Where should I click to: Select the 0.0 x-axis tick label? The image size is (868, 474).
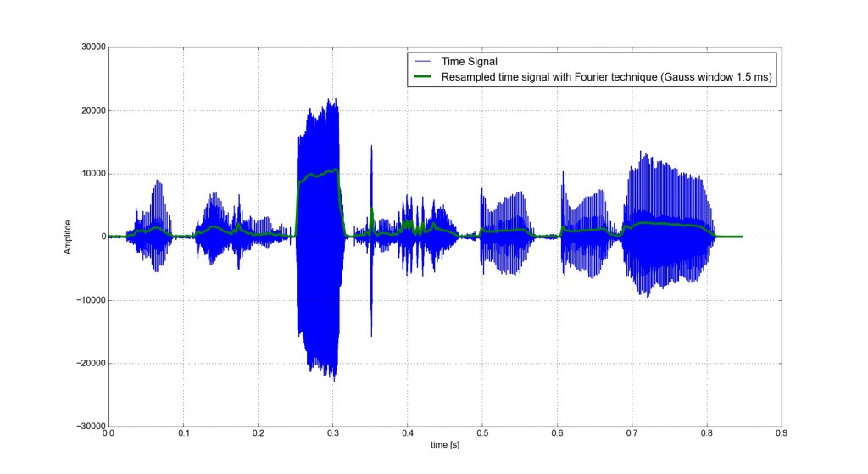click(x=108, y=433)
